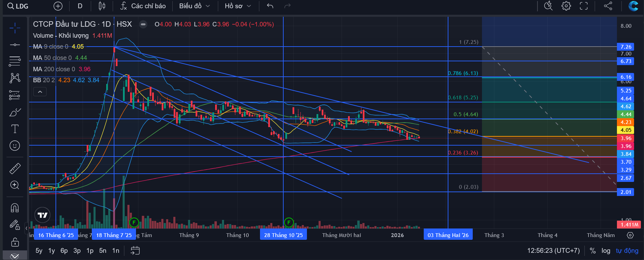Toggle lock all drawing tools
Image resolution: width=644 pixels, height=260 pixels.
point(15,242)
